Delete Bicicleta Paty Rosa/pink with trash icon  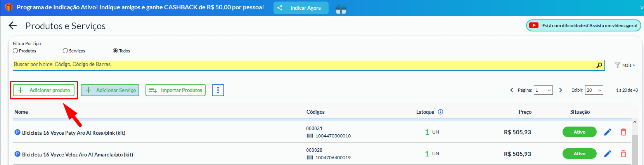[x=623, y=132]
